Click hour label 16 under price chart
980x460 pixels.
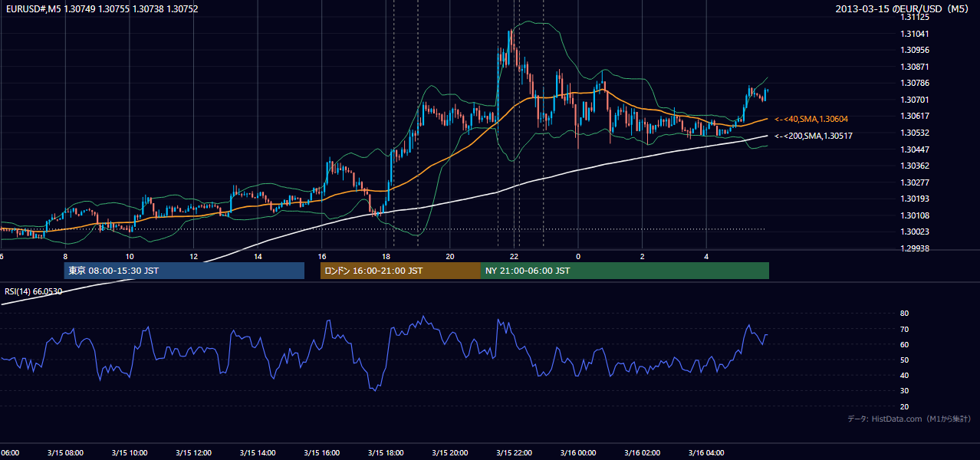coord(322,256)
